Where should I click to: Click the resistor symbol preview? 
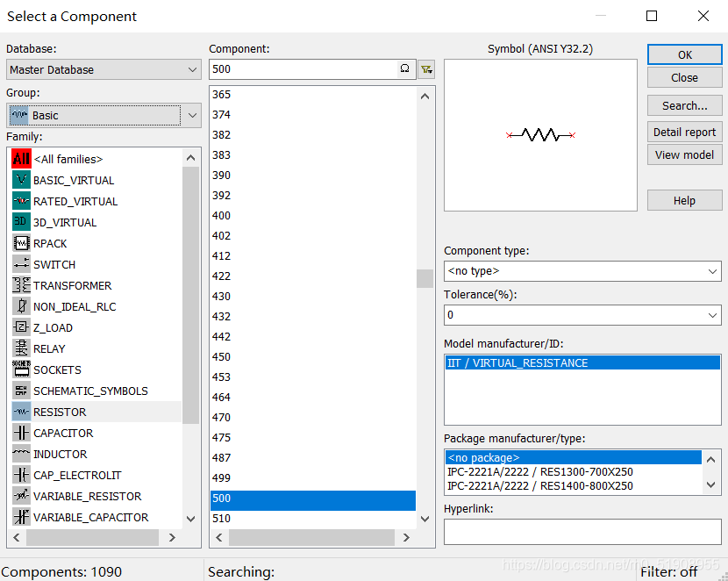(x=540, y=135)
